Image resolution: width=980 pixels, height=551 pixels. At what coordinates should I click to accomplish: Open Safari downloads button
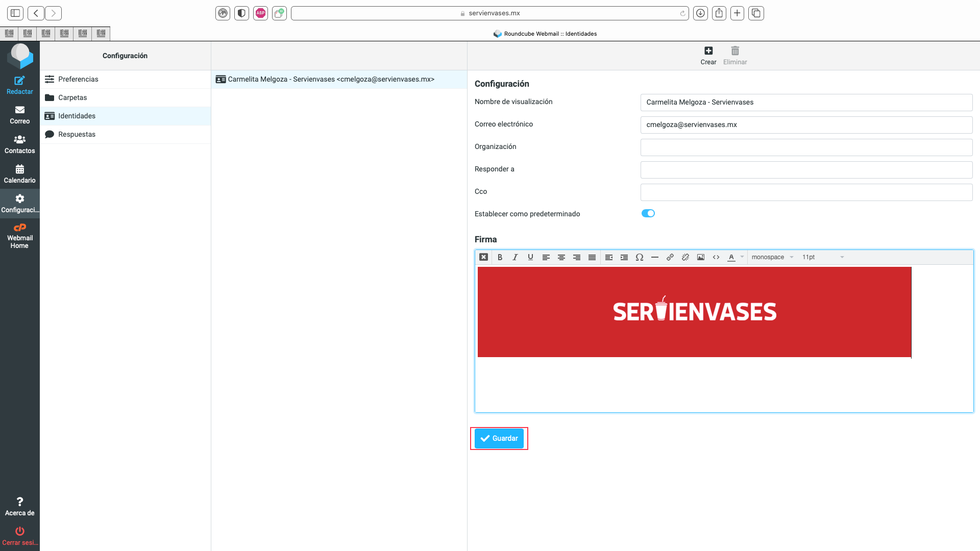pos(700,13)
